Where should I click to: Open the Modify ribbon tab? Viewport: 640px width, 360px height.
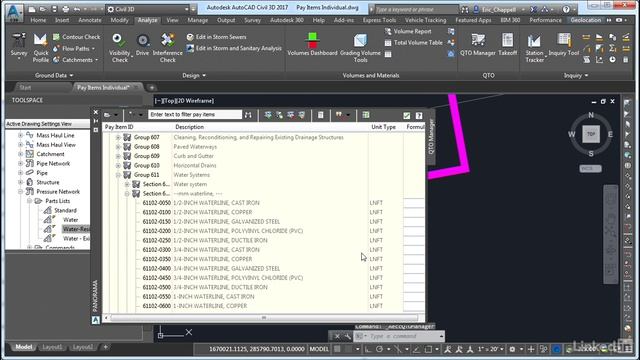[119, 20]
